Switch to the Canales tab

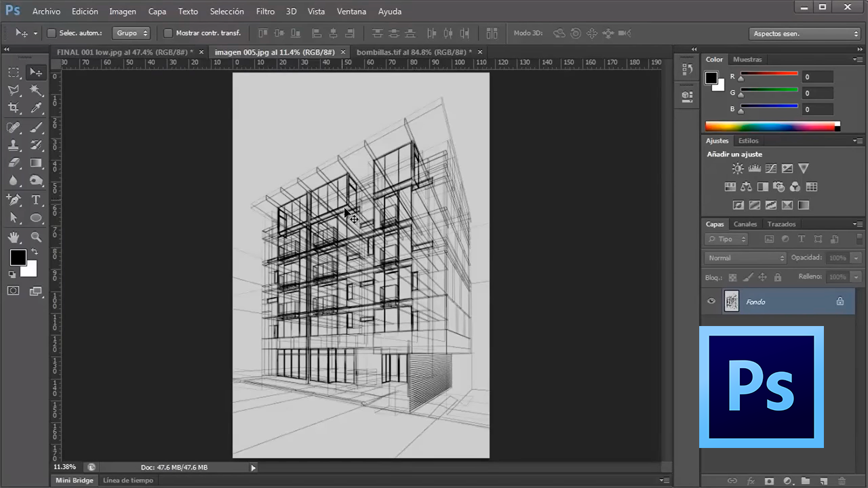click(745, 224)
